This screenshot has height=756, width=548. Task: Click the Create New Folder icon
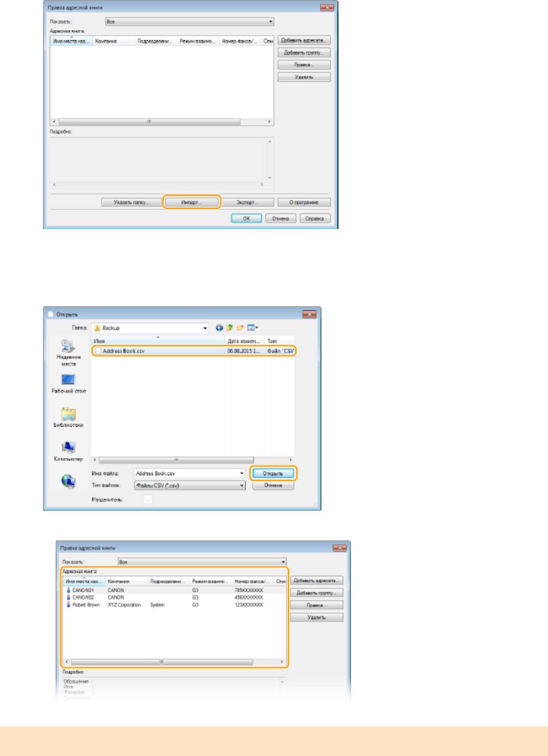point(240,328)
